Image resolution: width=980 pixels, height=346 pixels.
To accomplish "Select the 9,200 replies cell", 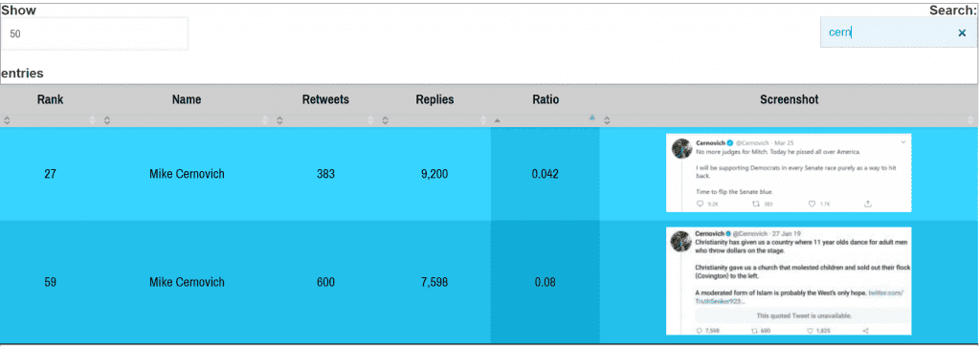I will pos(435,174).
